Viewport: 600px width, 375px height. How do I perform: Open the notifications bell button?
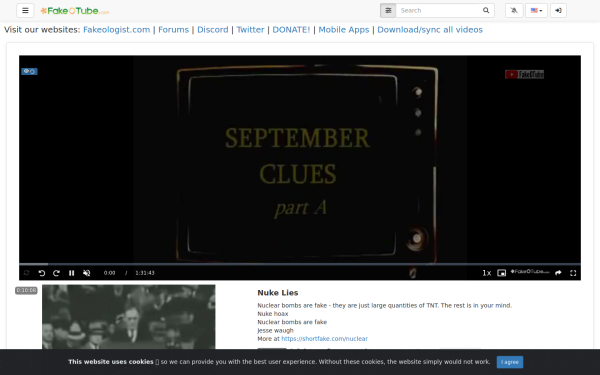pyautogui.click(x=514, y=10)
